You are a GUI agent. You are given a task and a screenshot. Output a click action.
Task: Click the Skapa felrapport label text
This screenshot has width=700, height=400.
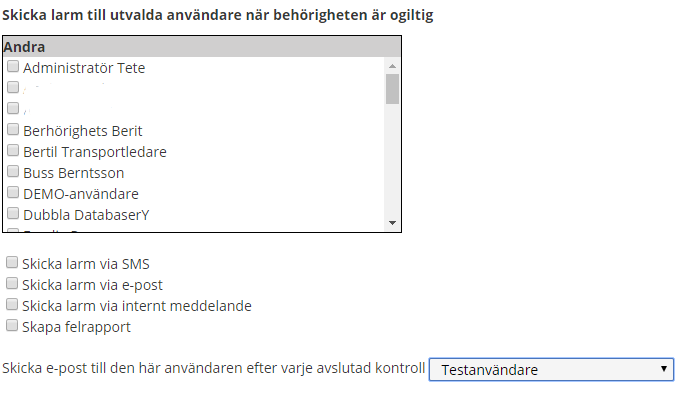[76, 327]
